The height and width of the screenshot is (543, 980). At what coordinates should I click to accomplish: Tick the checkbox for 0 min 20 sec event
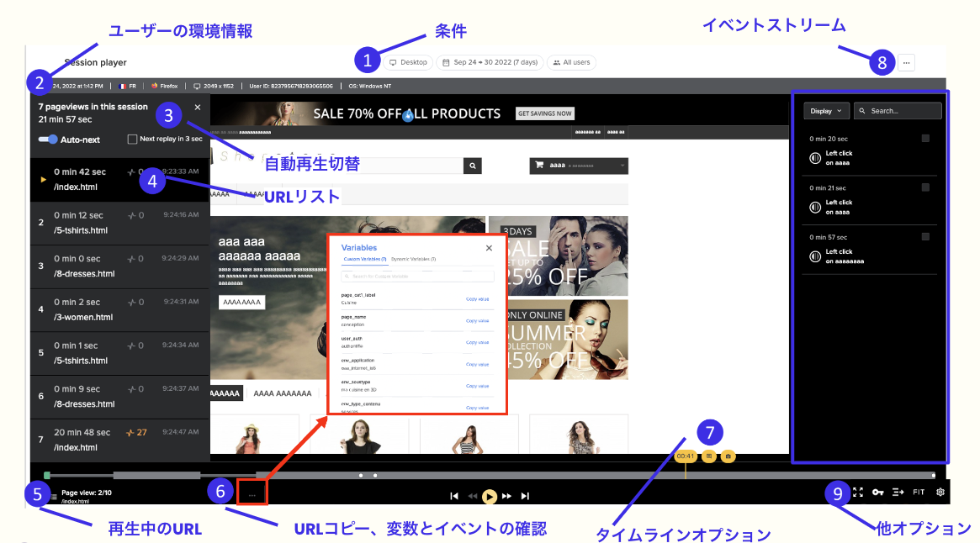pyautogui.click(x=925, y=139)
